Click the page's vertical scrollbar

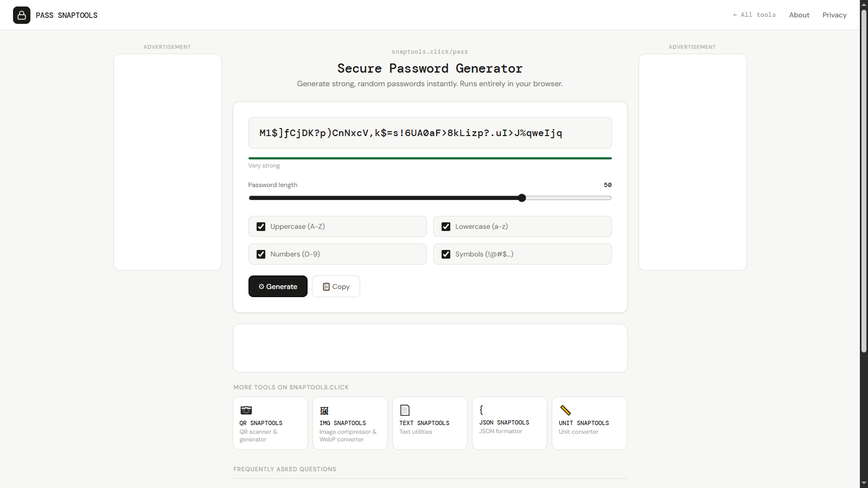click(864, 181)
